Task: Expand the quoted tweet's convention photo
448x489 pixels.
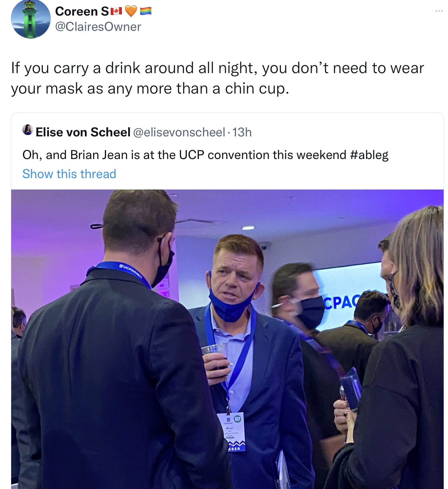Action: [x=227, y=338]
